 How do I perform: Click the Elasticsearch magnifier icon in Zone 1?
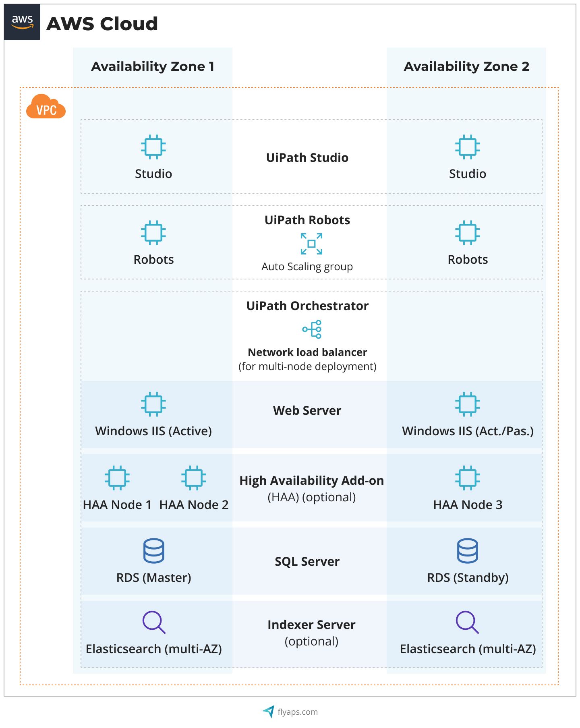154,623
